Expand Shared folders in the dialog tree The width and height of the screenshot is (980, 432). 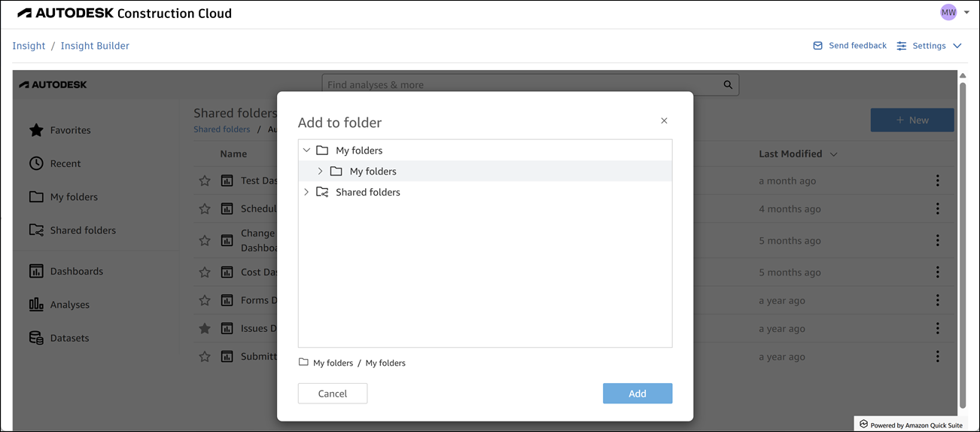click(306, 193)
